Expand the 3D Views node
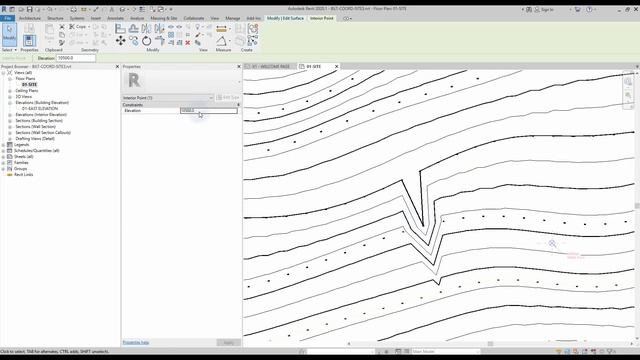 10,97
